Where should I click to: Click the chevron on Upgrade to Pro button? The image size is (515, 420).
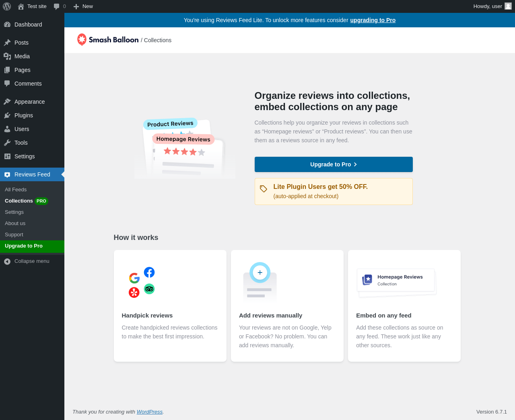click(x=355, y=164)
